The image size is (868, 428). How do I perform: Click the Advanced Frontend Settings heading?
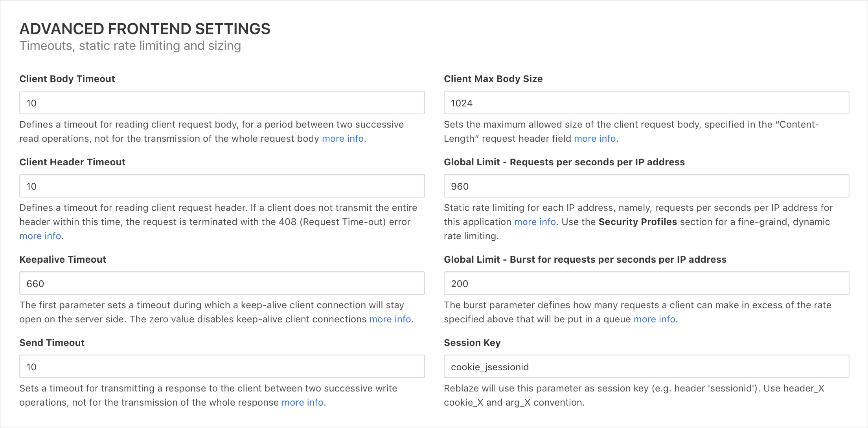[145, 29]
